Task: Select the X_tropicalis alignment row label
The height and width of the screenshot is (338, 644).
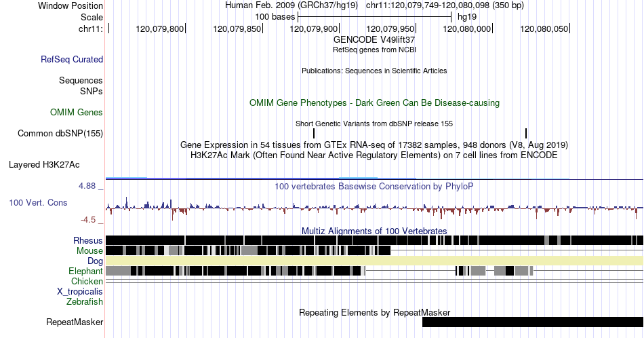Action: [x=80, y=292]
